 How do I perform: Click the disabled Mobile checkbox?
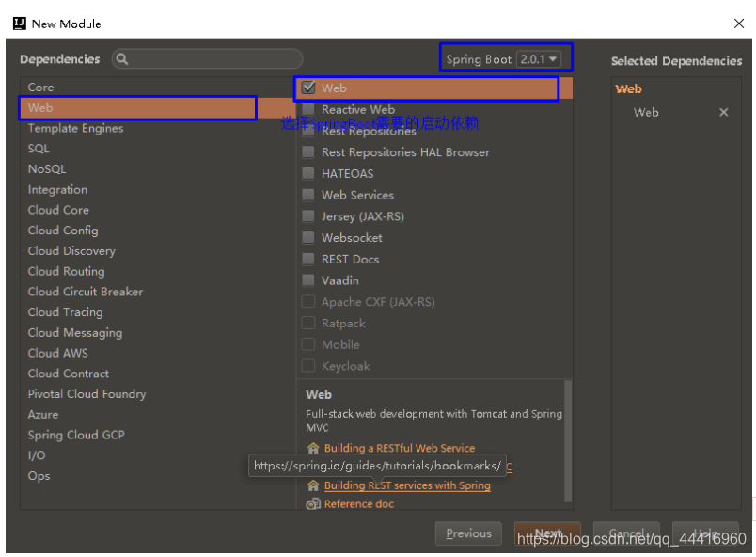coord(308,344)
